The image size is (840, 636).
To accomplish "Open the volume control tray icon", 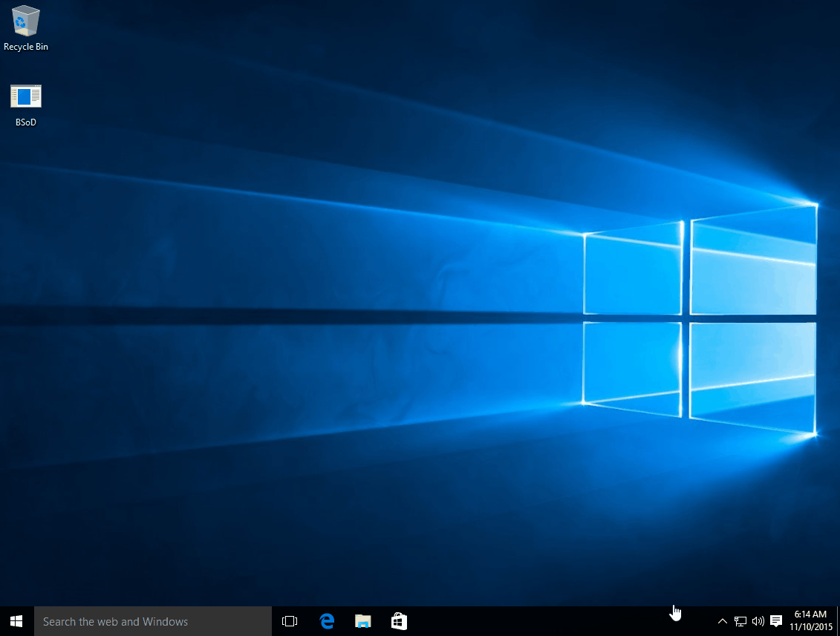I will click(758, 621).
